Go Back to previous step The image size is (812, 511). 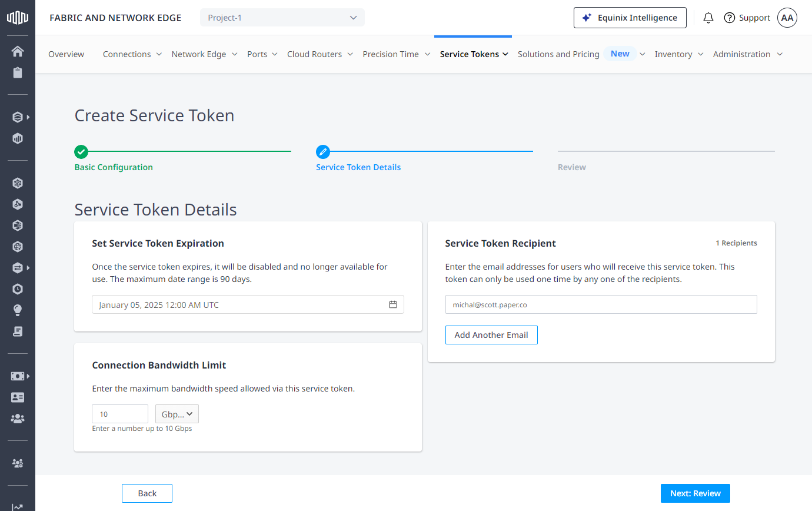pyautogui.click(x=147, y=493)
